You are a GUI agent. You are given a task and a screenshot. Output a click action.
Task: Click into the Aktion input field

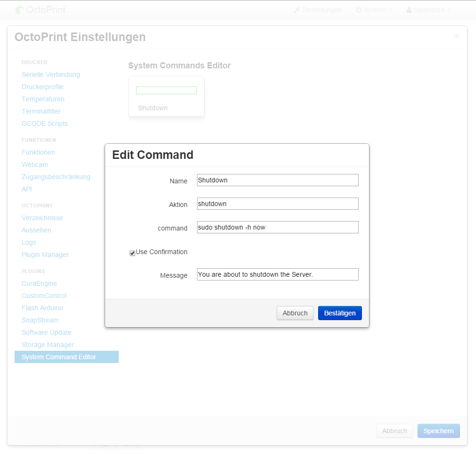click(278, 204)
